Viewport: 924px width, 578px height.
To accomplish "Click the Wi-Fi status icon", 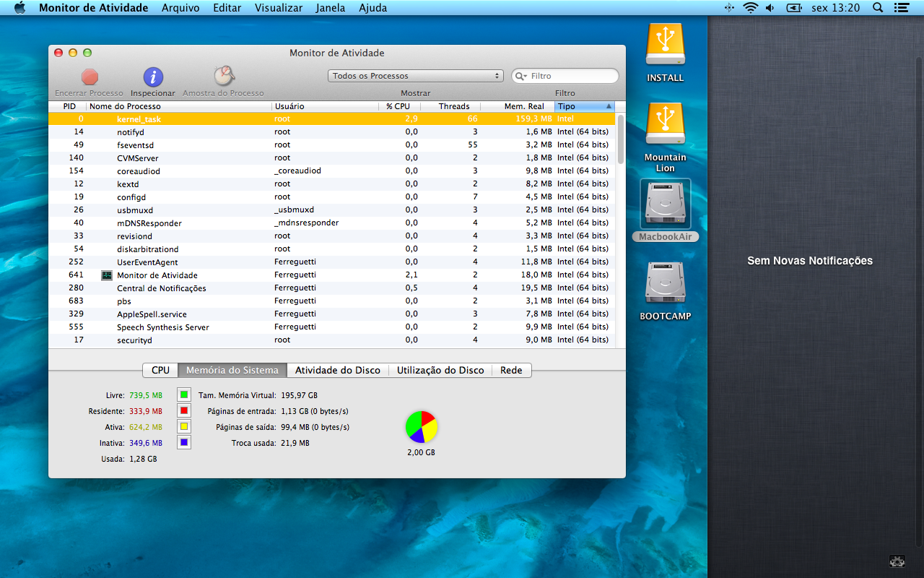I will (x=751, y=8).
